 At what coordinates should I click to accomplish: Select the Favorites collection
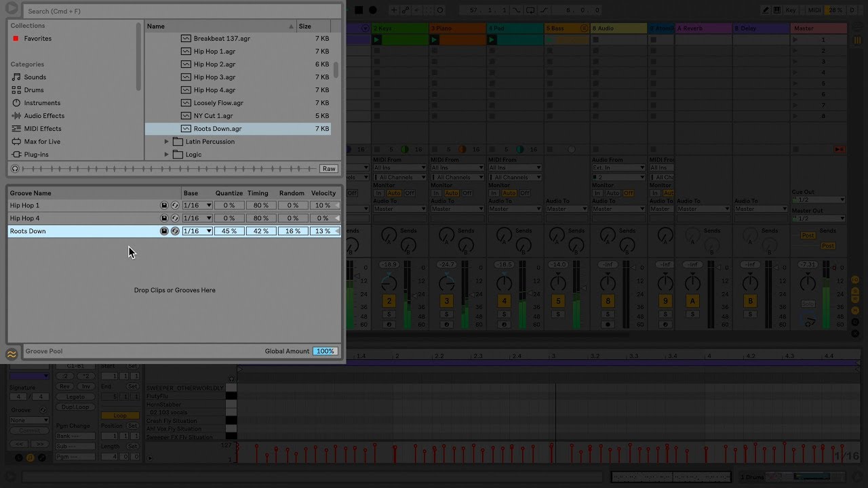click(x=38, y=39)
